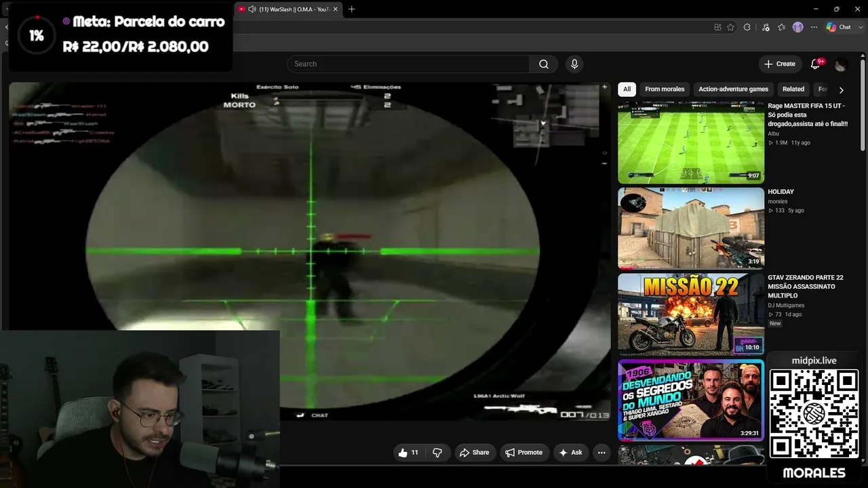Select the Action-adventure games filter chip
Screen dimensions: 868x488
pos(733,89)
